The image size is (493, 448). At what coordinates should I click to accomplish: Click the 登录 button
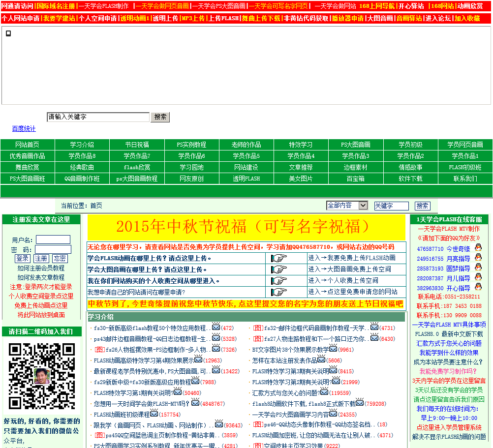[23, 259]
